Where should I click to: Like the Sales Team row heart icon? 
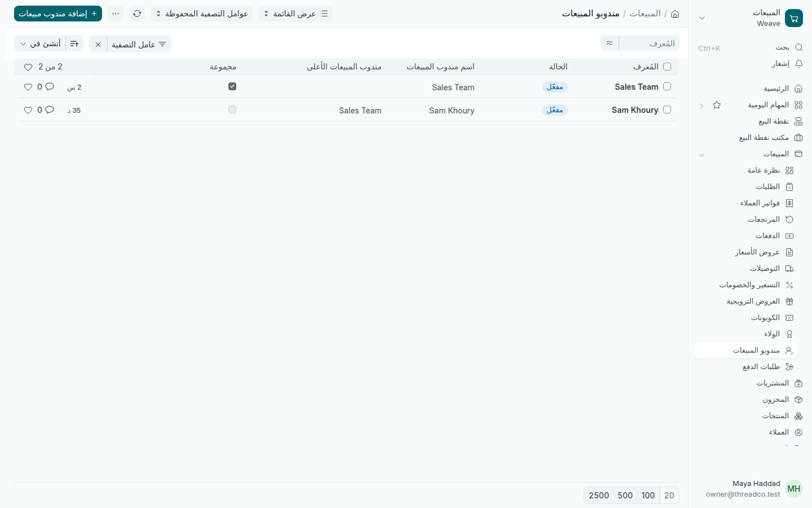coord(28,87)
